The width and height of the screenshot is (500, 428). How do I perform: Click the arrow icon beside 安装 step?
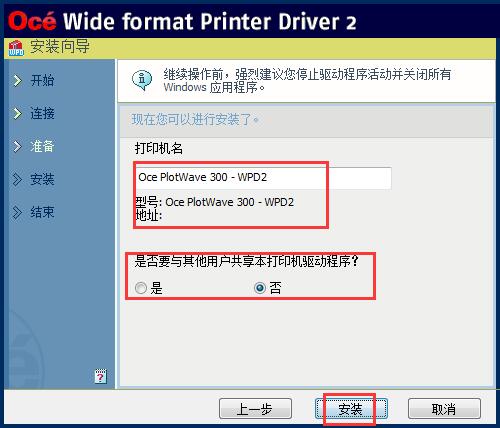[17, 179]
